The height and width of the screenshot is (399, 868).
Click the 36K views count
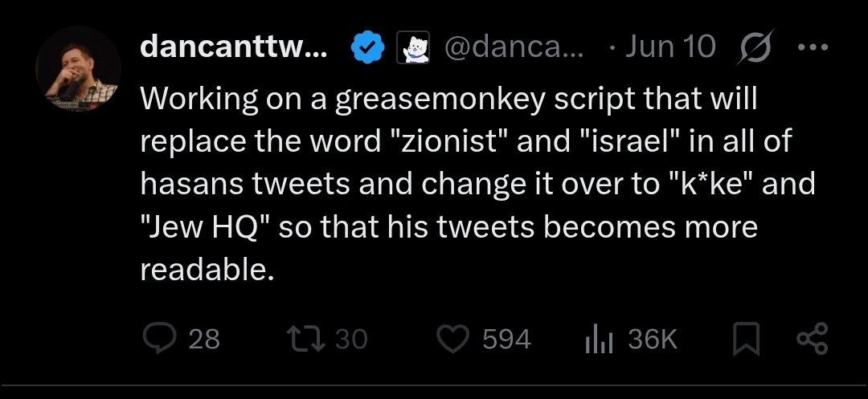tap(653, 339)
